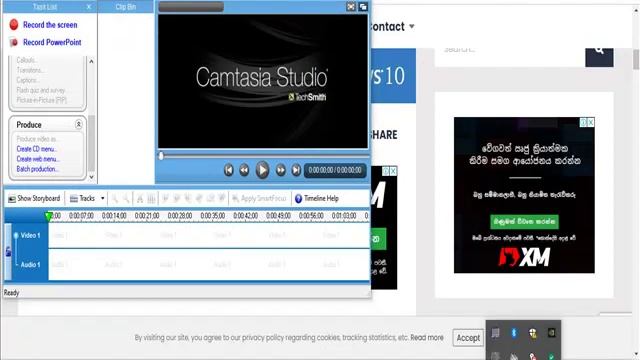Click the playback time display

pyautogui.click(x=335, y=170)
